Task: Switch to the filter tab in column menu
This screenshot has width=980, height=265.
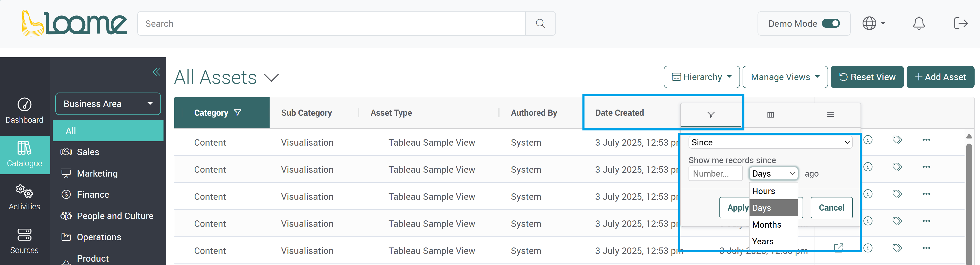Action: click(711, 115)
